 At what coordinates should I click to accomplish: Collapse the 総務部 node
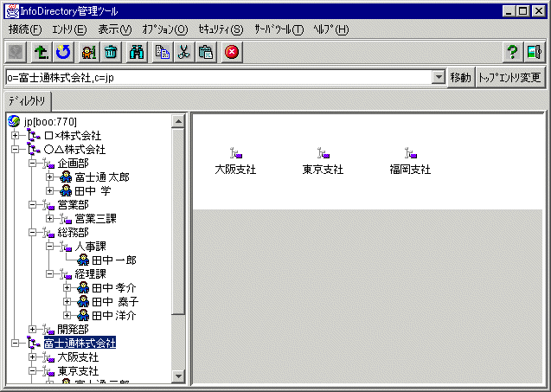point(32,232)
